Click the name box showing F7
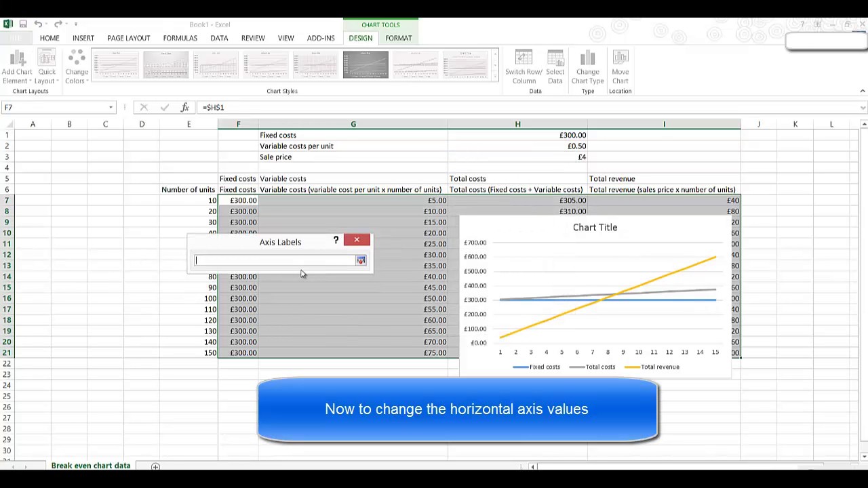 [x=54, y=107]
